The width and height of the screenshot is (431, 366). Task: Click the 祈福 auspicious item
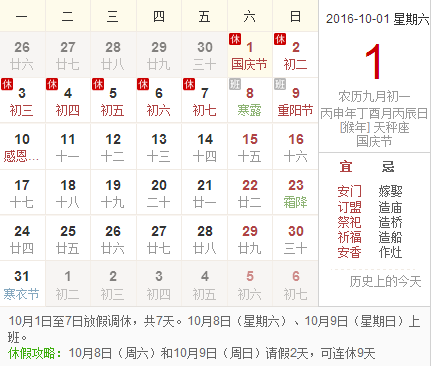pyautogui.click(x=349, y=237)
